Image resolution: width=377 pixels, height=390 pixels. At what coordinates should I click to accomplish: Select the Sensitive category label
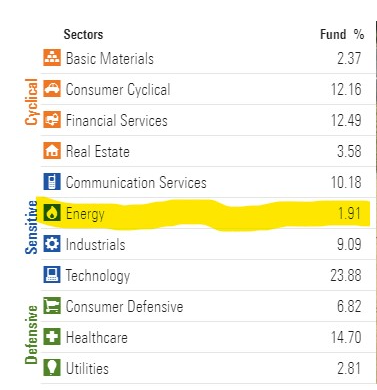[x=31, y=227]
